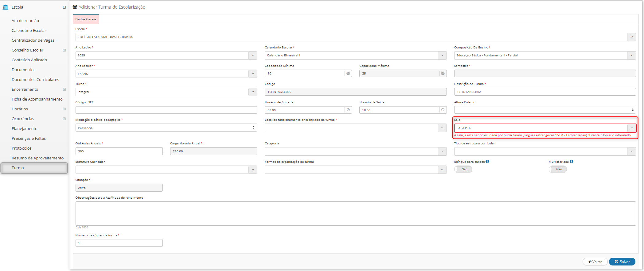Open the Calendário Escolar dropdown in form
The width and height of the screenshot is (644, 271).
coord(442,55)
